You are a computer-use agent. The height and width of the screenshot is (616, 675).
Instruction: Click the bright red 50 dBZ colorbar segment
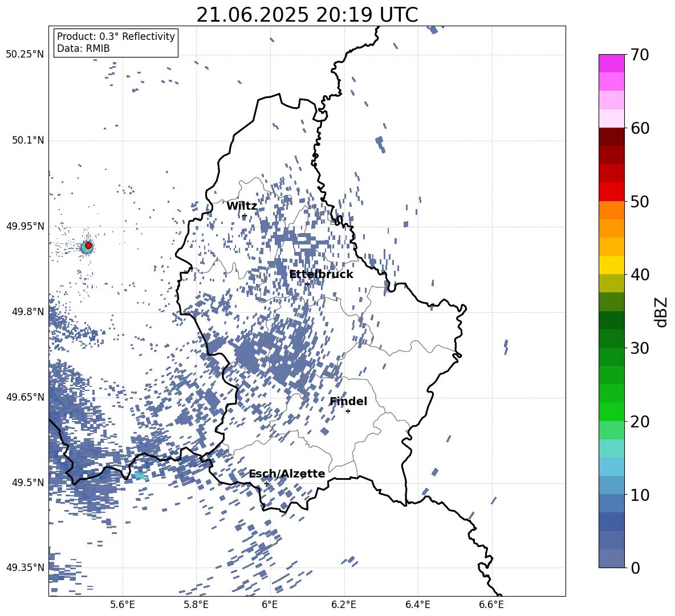[x=611, y=192]
